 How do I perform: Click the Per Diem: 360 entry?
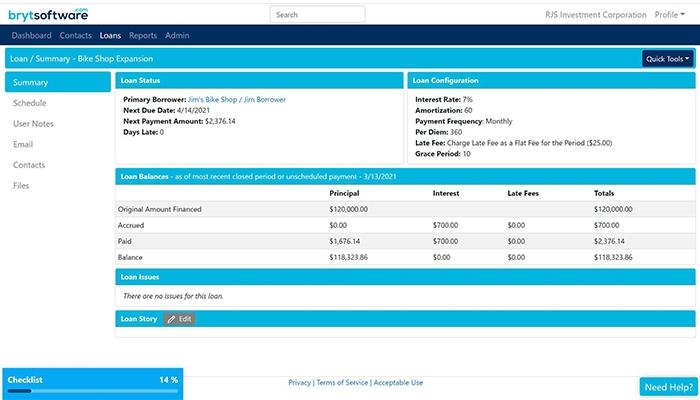coord(438,132)
